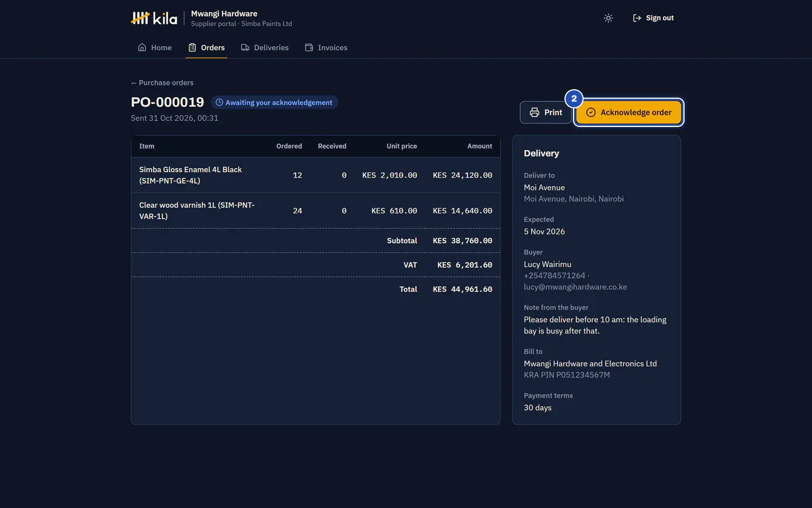Image resolution: width=812 pixels, height=508 pixels.
Task: Click buyer phone number +254784571264
Action: (555, 275)
